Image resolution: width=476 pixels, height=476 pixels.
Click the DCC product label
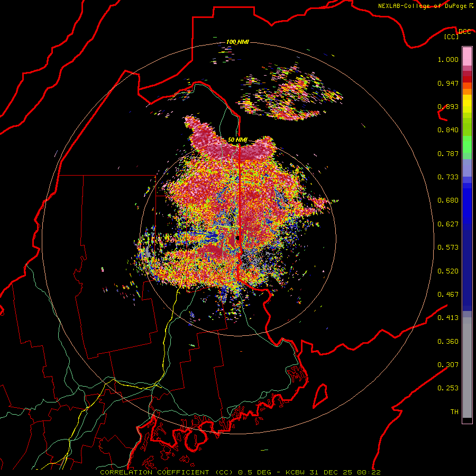pyautogui.click(x=464, y=32)
